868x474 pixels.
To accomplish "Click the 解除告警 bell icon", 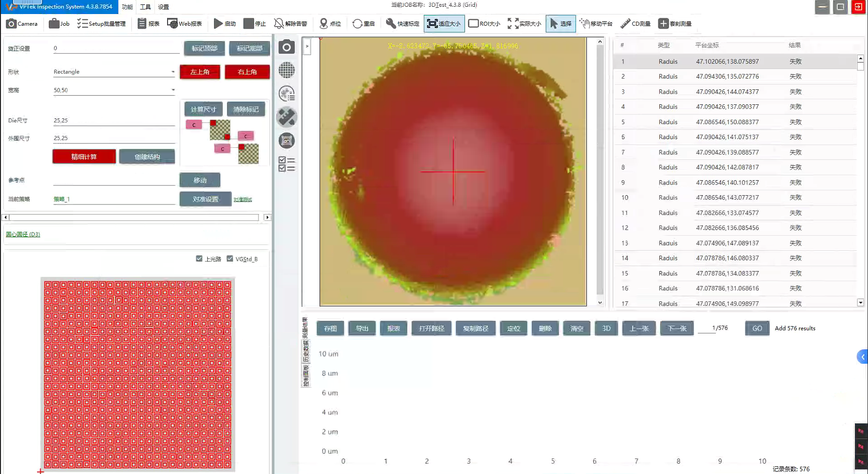I will [x=279, y=24].
